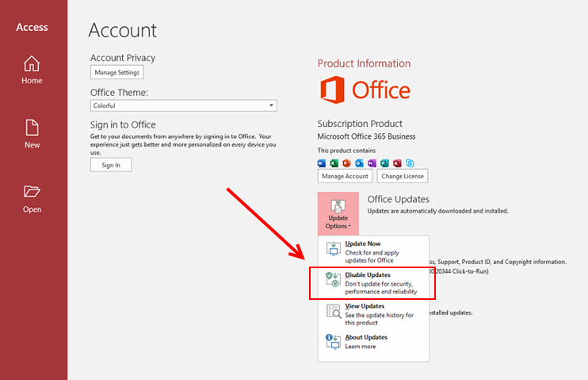Click the About Updates info icon
The height and width of the screenshot is (380, 588).
pos(333,342)
